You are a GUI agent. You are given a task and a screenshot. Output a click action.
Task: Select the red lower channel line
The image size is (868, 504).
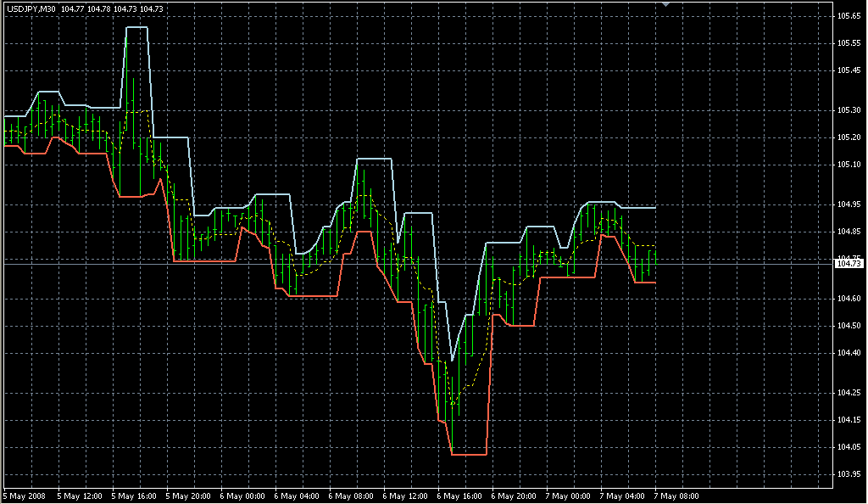click(x=203, y=261)
